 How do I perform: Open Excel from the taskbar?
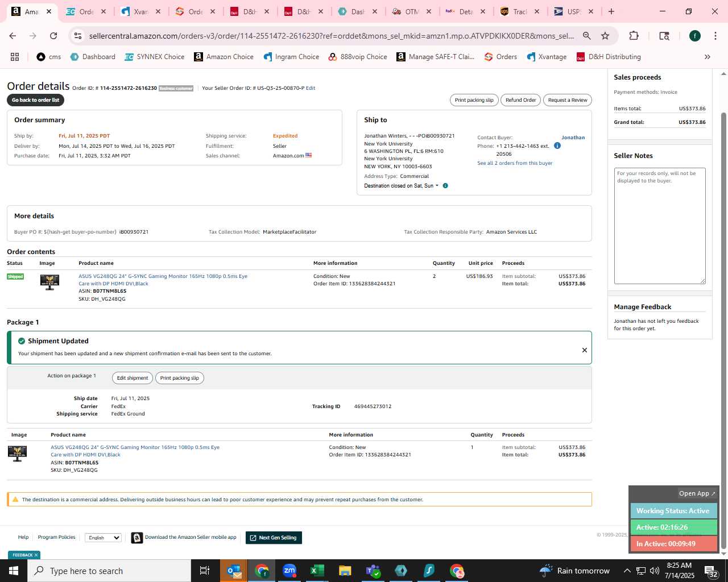point(317,571)
